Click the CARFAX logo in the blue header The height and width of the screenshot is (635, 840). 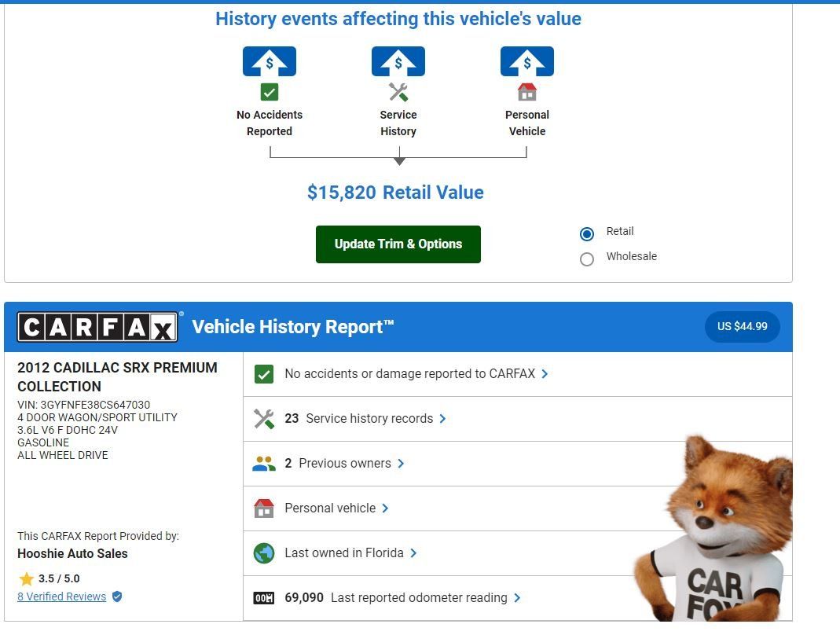tap(97, 327)
